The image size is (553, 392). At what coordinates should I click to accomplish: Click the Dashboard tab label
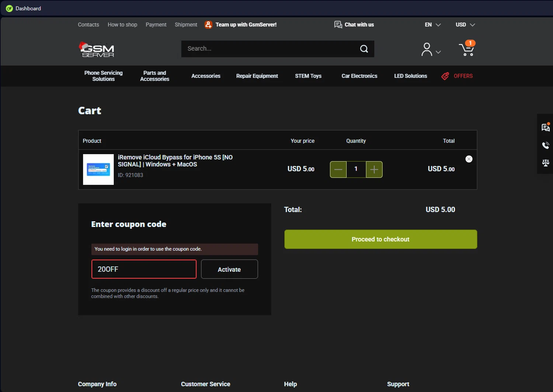28,8
